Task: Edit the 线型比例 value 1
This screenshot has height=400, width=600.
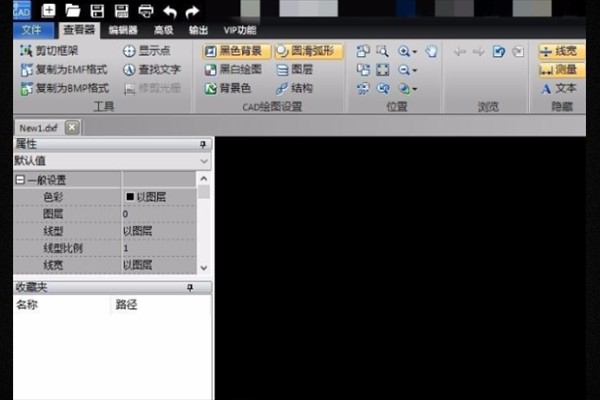Action: click(x=159, y=248)
